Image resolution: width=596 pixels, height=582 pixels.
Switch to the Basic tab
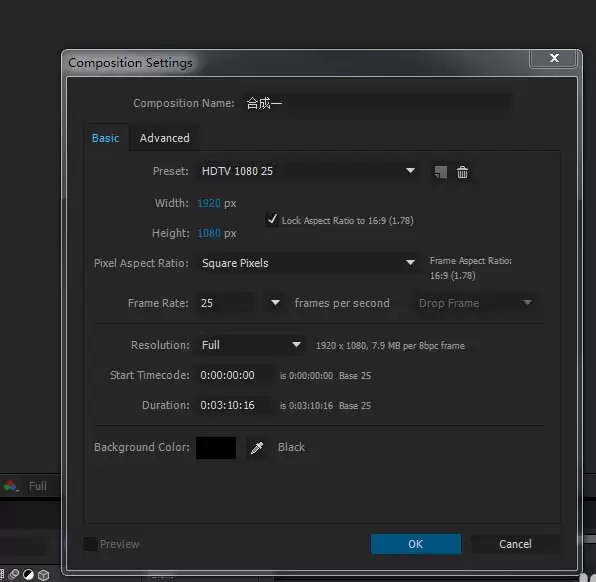[x=105, y=138]
